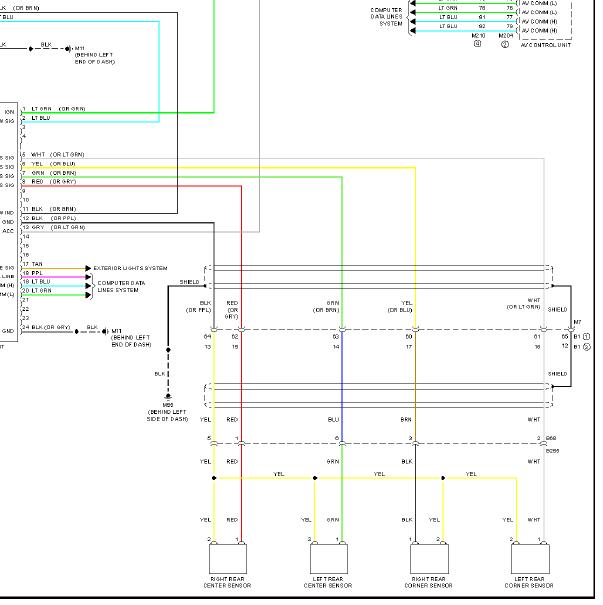Click the M7 connector label
This screenshot has width=603, height=605.
[577, 322]
